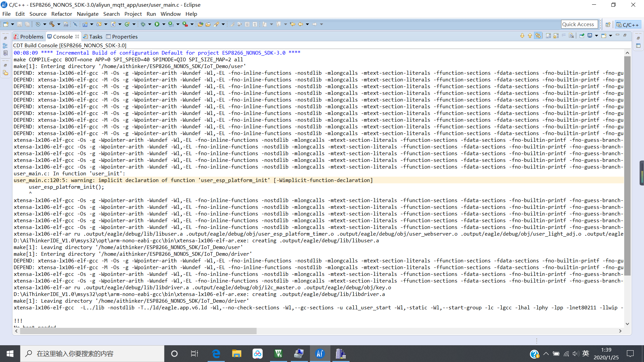Click the External Tools run icon
This screenshot has height=362, width=644.
[x=185, y=24]
